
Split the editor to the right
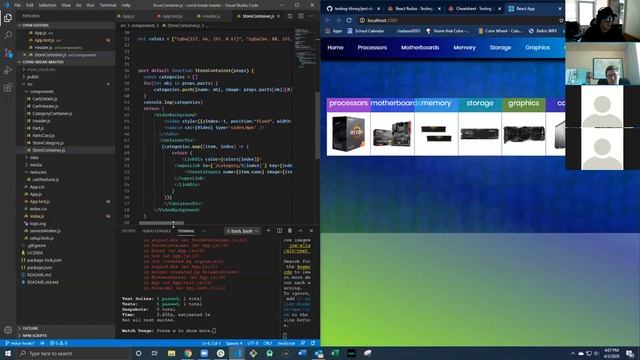300,16
